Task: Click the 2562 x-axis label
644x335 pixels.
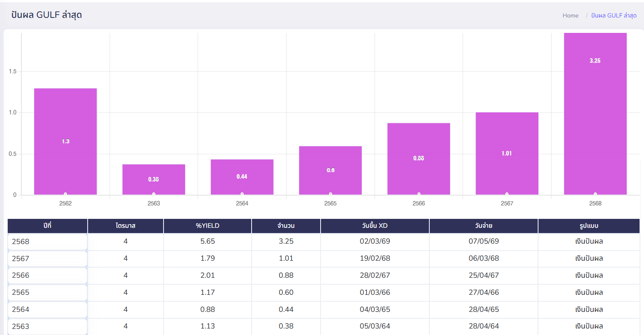Action: point(65,203)
